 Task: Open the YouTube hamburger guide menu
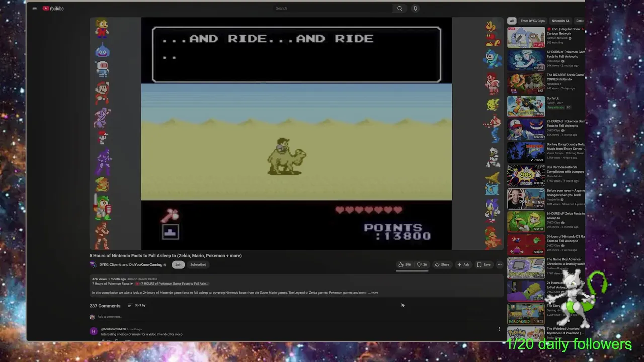click(34, 8)
